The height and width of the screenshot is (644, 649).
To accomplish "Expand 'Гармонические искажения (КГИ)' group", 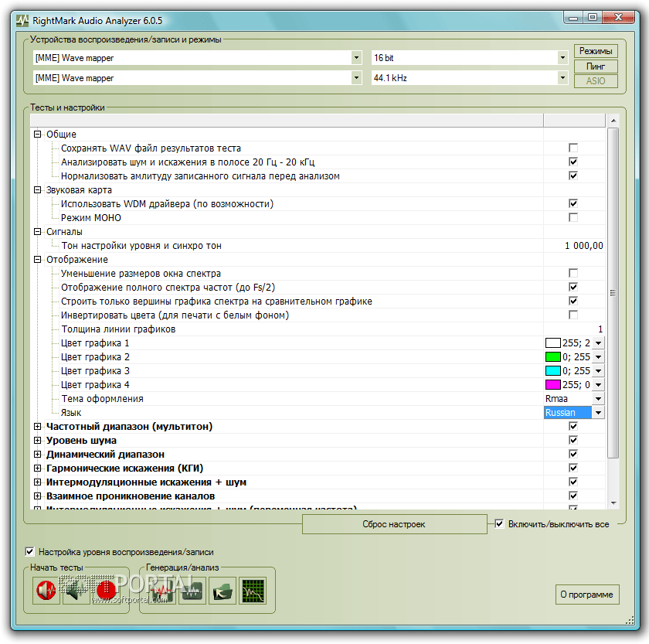I will 37,468.
